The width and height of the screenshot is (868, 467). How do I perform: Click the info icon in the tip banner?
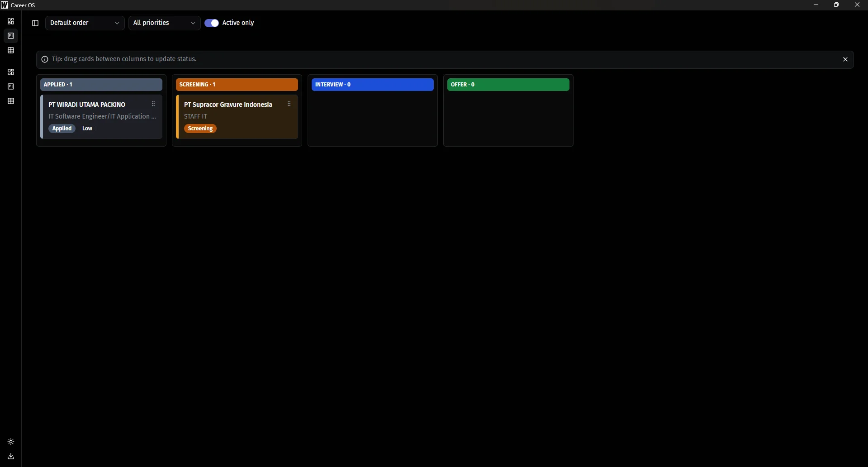[45, 59]
